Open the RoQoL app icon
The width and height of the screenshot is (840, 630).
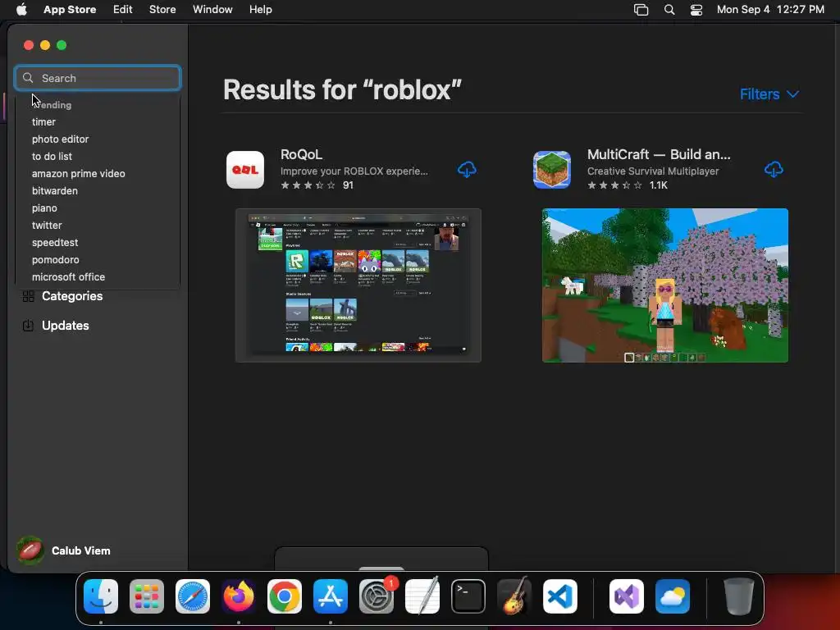[245, 170]
